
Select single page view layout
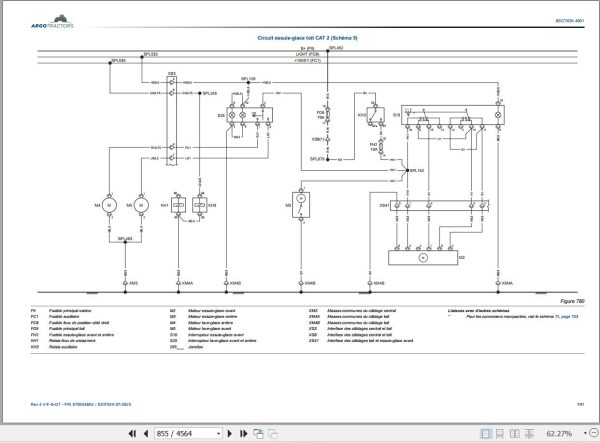point(485,433)
